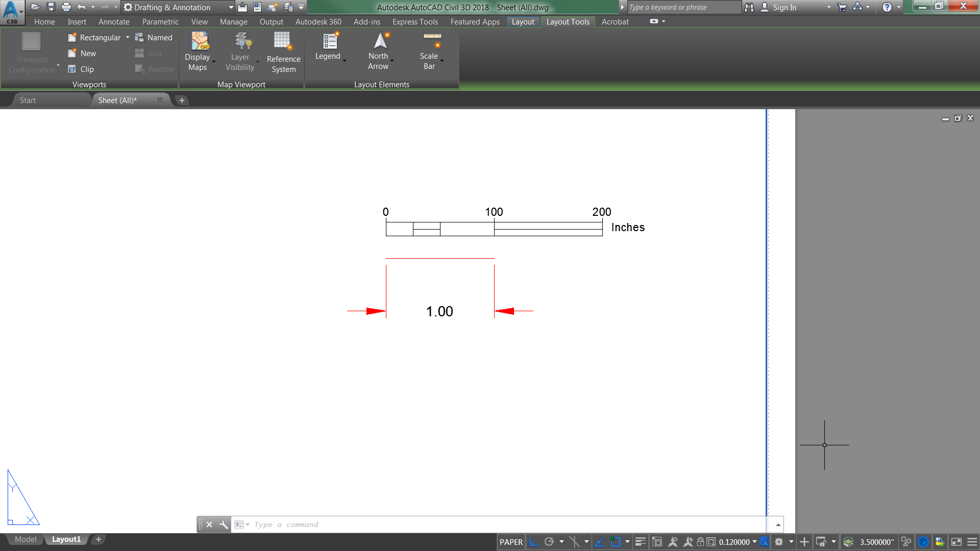Open the Express Tools ribbon tab
The height and width of the screenshot is (551, 980).
(x=415, y=21)
